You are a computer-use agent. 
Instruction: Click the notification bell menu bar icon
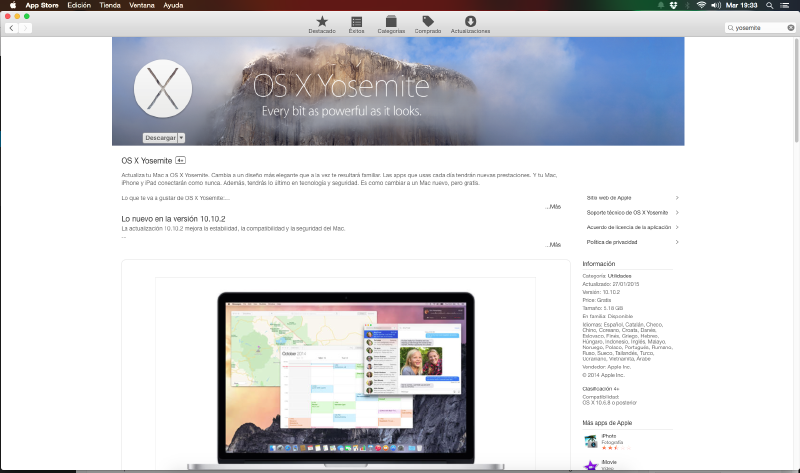[x=660, y=5]
